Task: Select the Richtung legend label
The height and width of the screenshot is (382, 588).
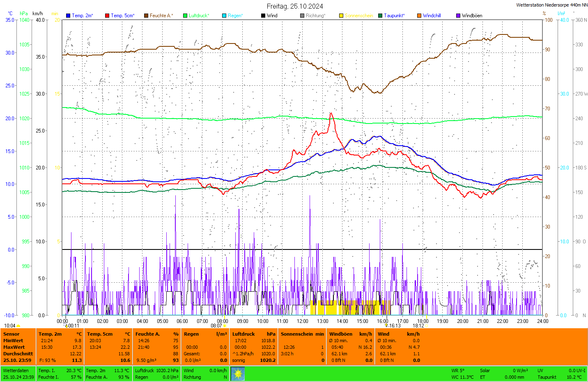Action: (315, 16)
